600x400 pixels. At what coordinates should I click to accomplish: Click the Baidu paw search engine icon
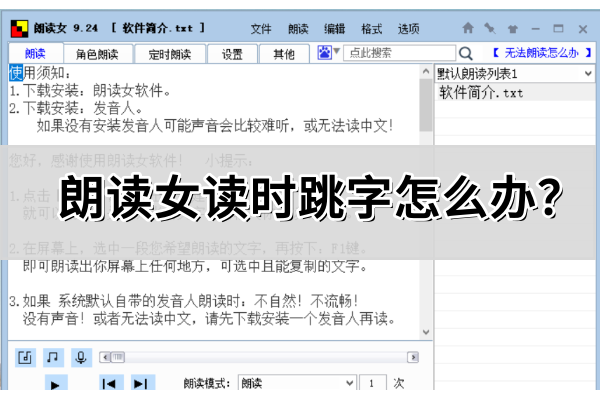[x=324, y=52]
